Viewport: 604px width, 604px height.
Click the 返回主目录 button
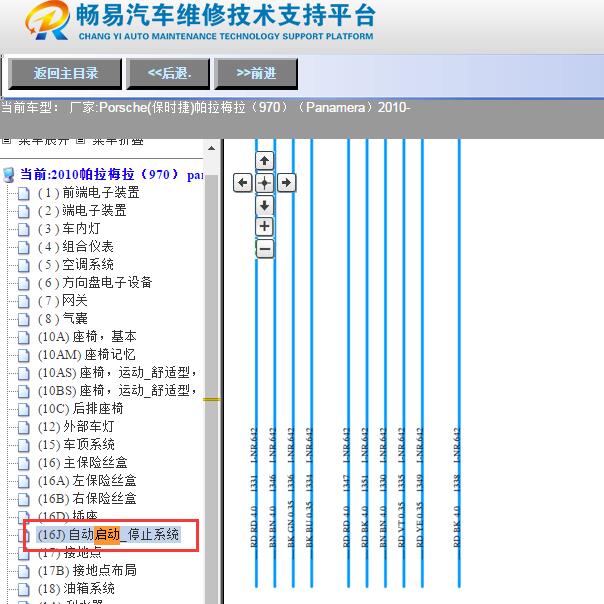65,74
